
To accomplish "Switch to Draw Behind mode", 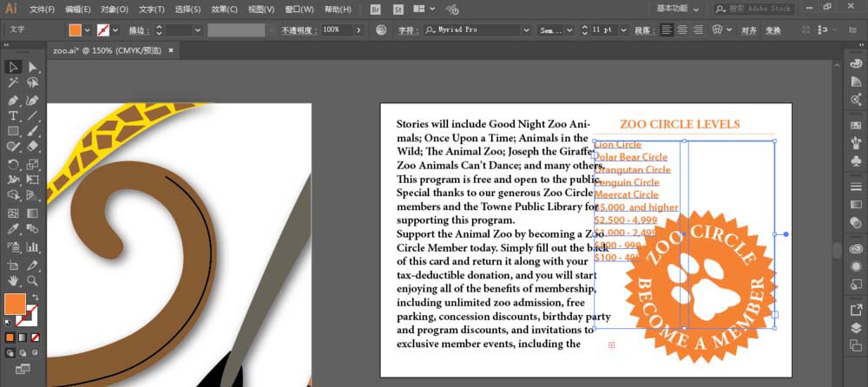I will point(23,352).
